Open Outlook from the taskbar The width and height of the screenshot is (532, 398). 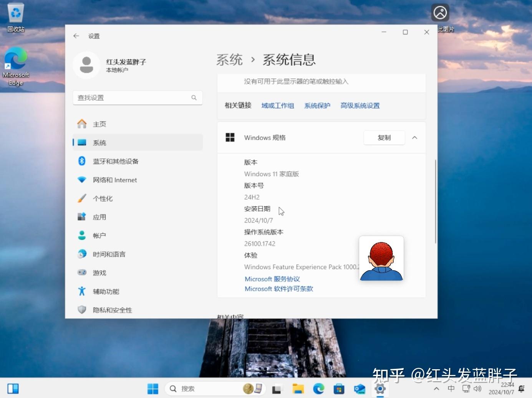[360, 389]
